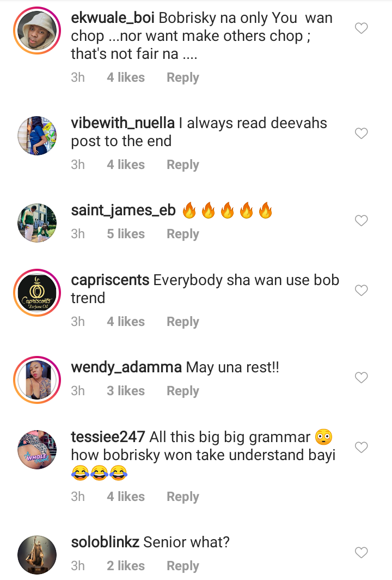
Task: Open the tessiee247 username link
Action: [108, 437]
